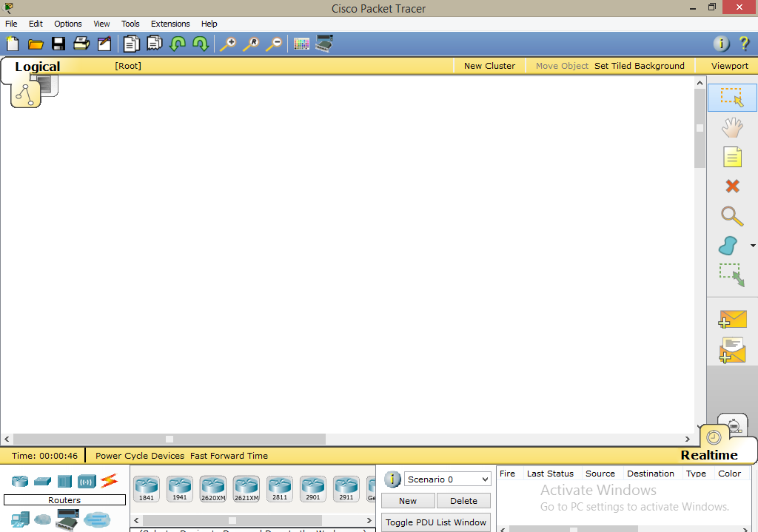Image resolution: width=758 pixels, height=532 pixels.
Task: Open the Scenario 0 dropdown
Action: tap(447, 479)
